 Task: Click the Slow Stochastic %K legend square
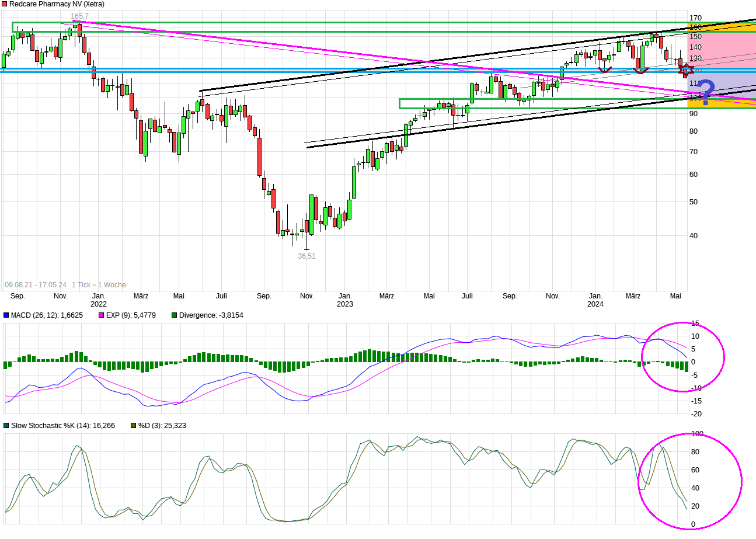[6, 426]
